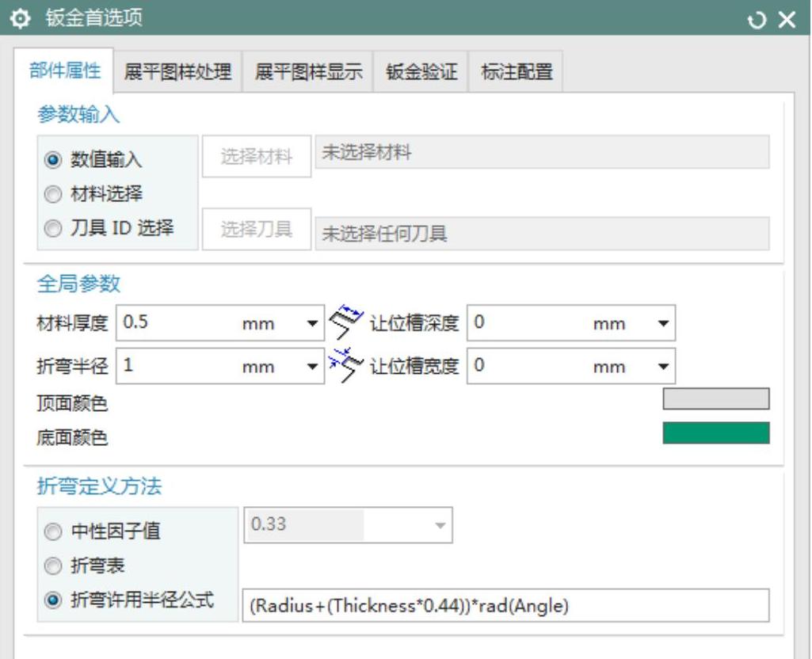Close the 钣金首选项 dialog
The image size is (812, 659).
pos(787,20)
